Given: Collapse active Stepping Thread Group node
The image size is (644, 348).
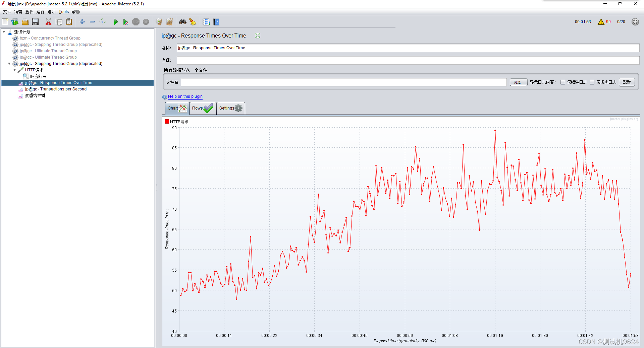Looking at the screenshot, I should (x=9, y=64).
